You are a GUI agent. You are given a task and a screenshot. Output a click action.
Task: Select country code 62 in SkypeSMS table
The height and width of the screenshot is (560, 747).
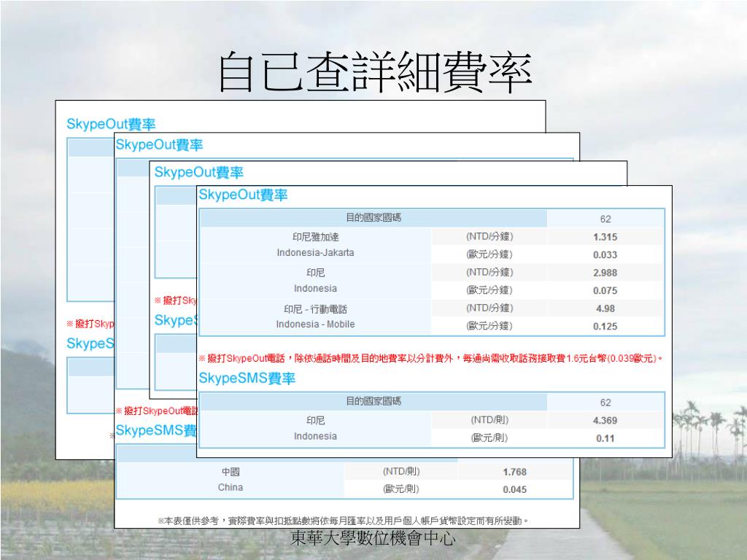[605, 402]
